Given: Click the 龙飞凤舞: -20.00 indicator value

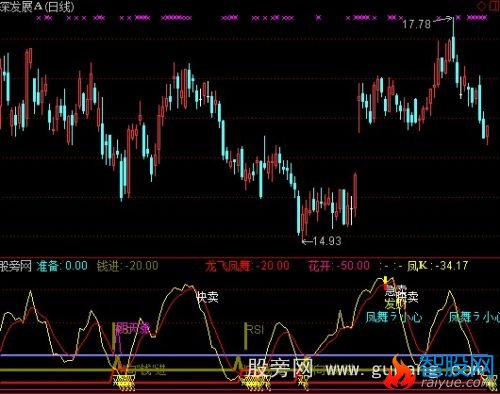Looking at the screenshot, I should tap(247, 266).
